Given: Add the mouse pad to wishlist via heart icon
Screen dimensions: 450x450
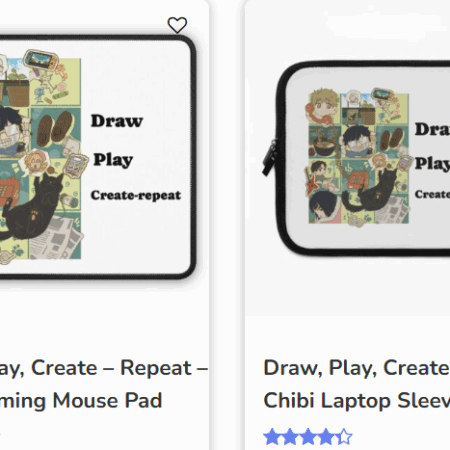Looking at the screenshot, I should click(177, 25).
